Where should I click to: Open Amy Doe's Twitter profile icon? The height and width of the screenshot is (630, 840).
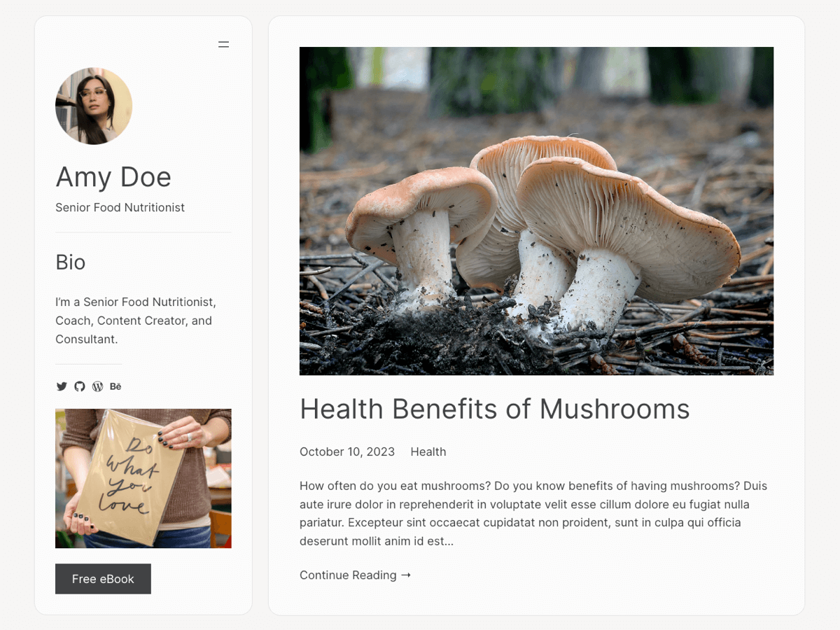click(x=62, y=386)
